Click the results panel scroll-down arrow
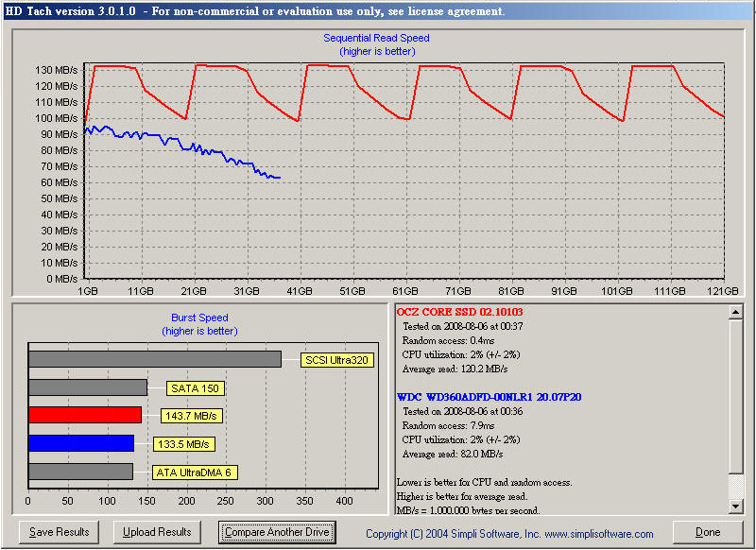The image size is (756, 550). tap(736, 507)
